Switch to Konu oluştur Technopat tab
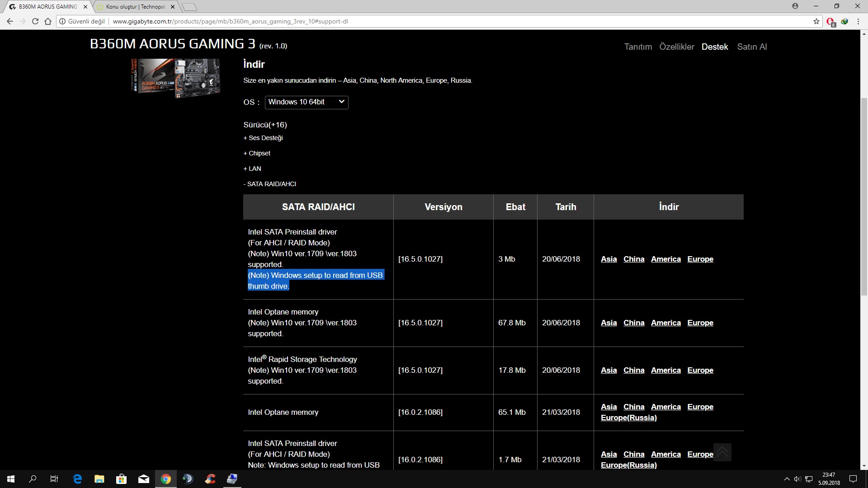The height and width of the screenshot is (488, 868). click(135, 7)
